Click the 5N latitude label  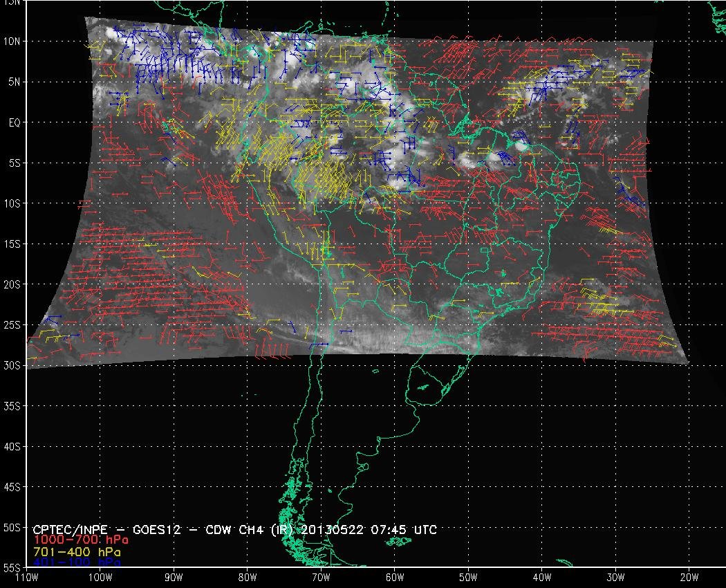click(x=13, y=82)
